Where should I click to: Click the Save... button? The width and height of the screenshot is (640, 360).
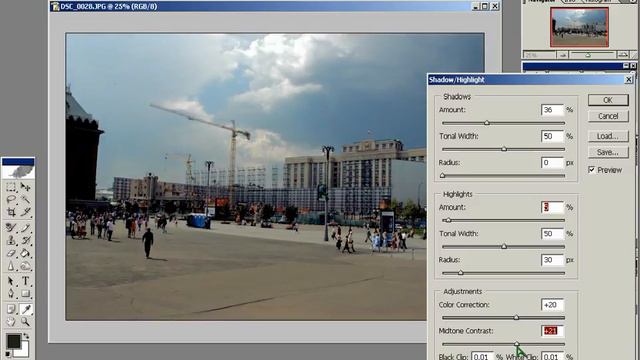point(608,152)
